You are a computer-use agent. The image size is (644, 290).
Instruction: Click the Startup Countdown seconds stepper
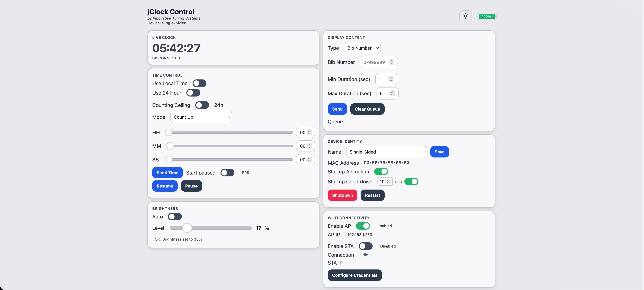388,182
